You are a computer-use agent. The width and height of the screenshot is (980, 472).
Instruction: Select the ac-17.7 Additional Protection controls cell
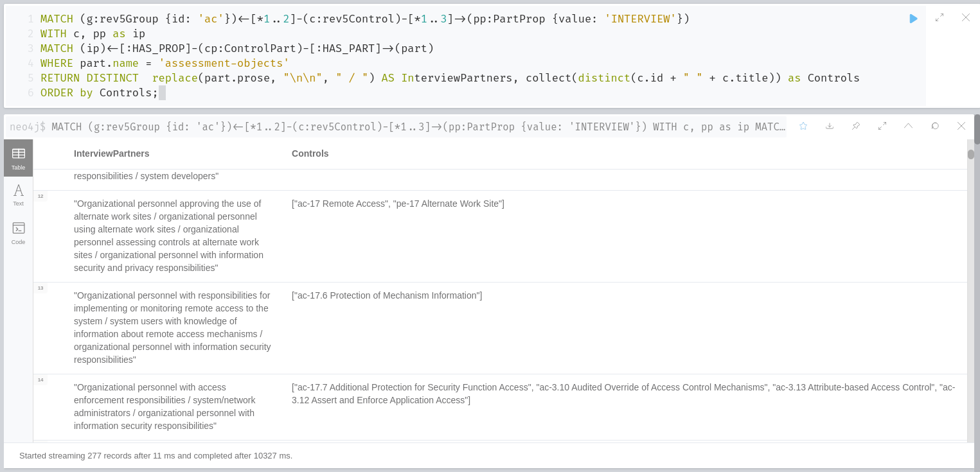coord(623,394)
